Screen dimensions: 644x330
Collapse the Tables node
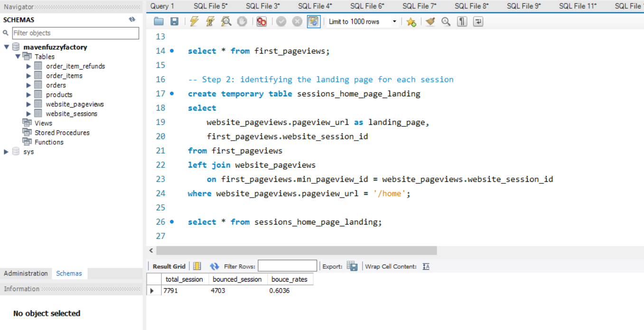(18, 57)
